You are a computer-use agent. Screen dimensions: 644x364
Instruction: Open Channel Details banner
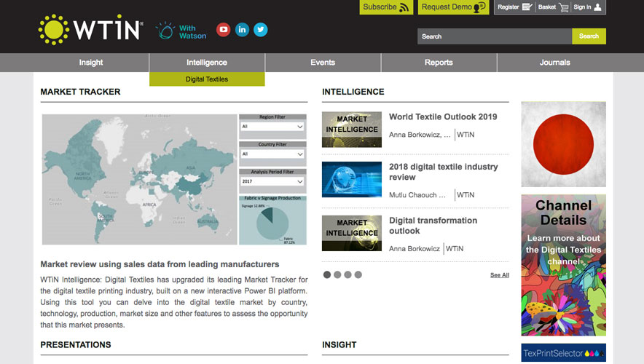click(x=564, y=265)
